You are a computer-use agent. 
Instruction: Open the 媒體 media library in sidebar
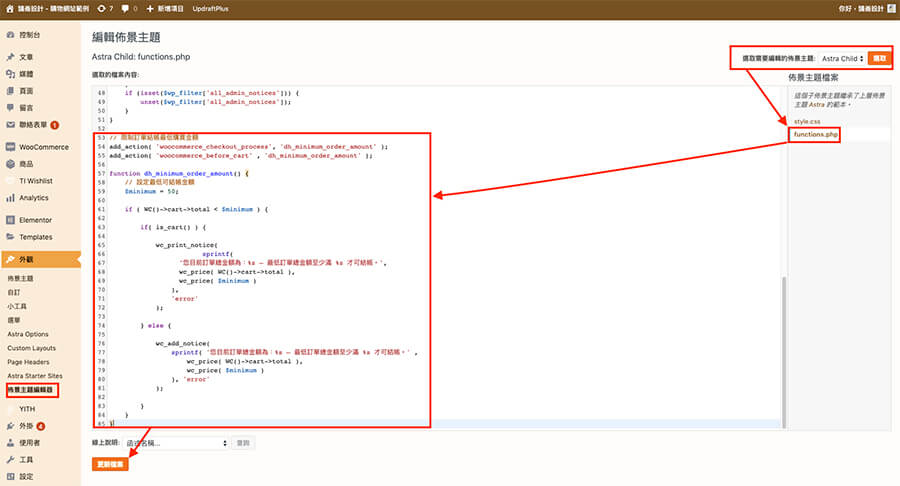[26, 74]
